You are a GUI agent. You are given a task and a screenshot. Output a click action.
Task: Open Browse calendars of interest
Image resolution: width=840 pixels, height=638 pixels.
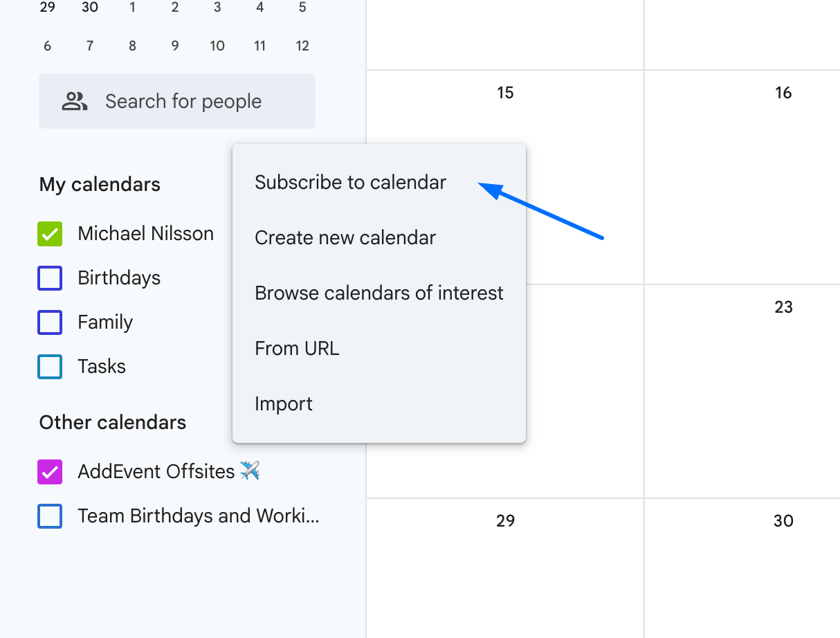click(378, 293)
